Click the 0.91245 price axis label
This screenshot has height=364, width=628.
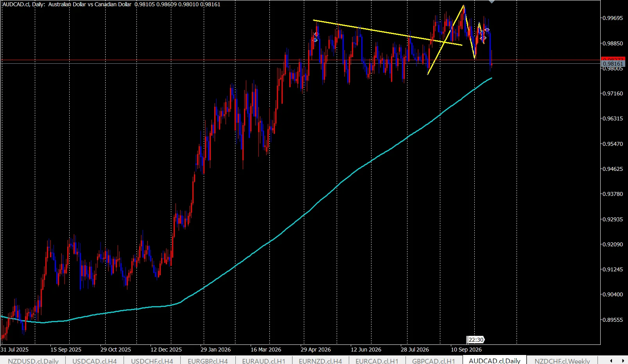click(x=613, y=269)
